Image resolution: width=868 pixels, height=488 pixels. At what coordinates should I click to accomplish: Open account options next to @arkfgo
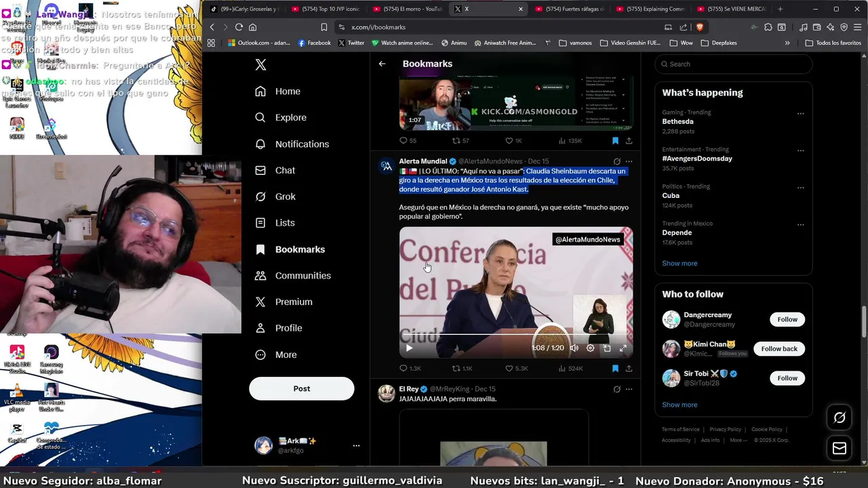point(356,445)
